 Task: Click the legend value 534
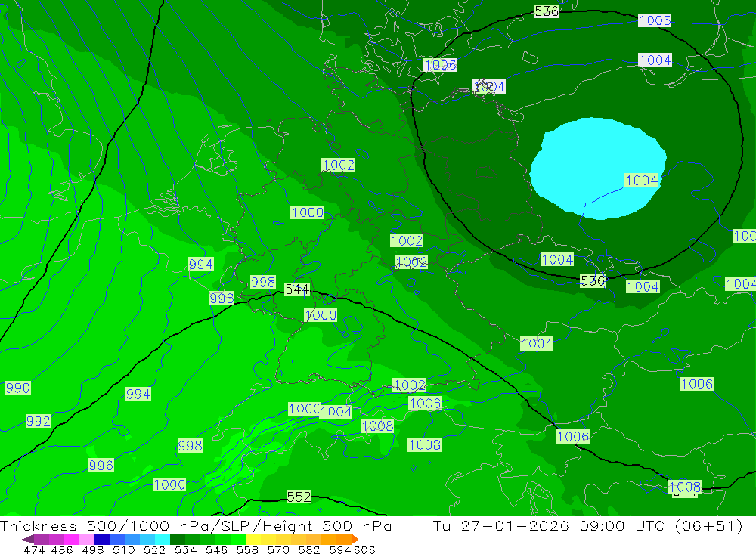(186, 550)
